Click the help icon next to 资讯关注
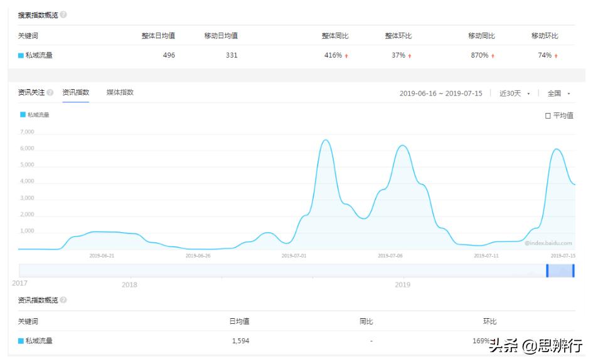 (x=50, y=92)
